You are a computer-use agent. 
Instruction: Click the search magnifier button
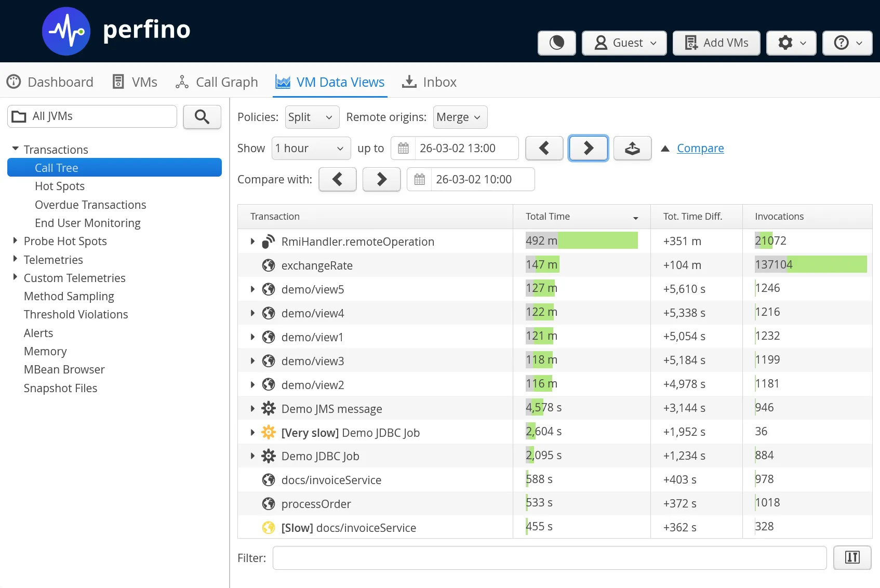point(202,117)
